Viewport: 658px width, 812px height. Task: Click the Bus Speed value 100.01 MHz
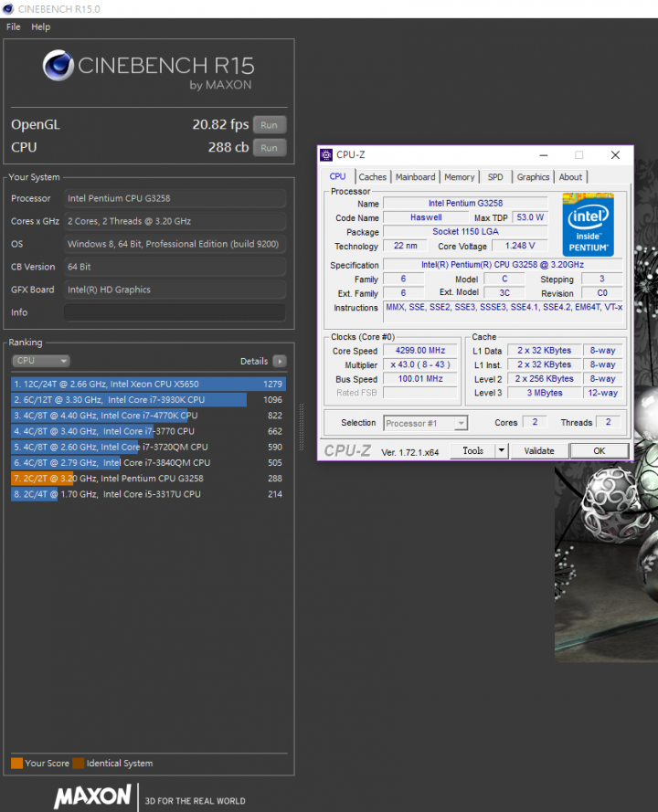420,378
